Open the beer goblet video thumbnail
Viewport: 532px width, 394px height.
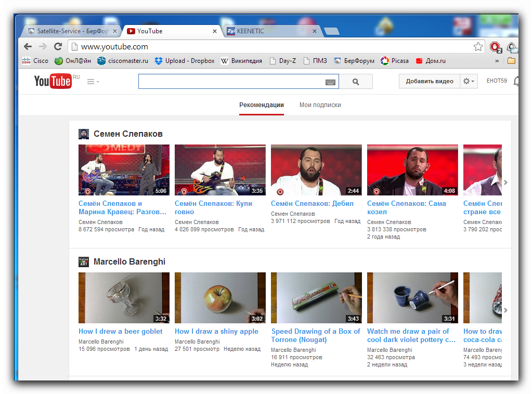[124, 298]
